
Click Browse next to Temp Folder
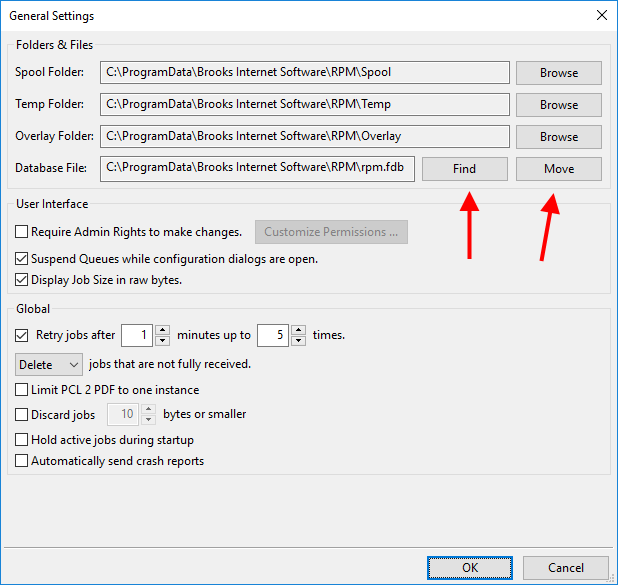(558, 105)
